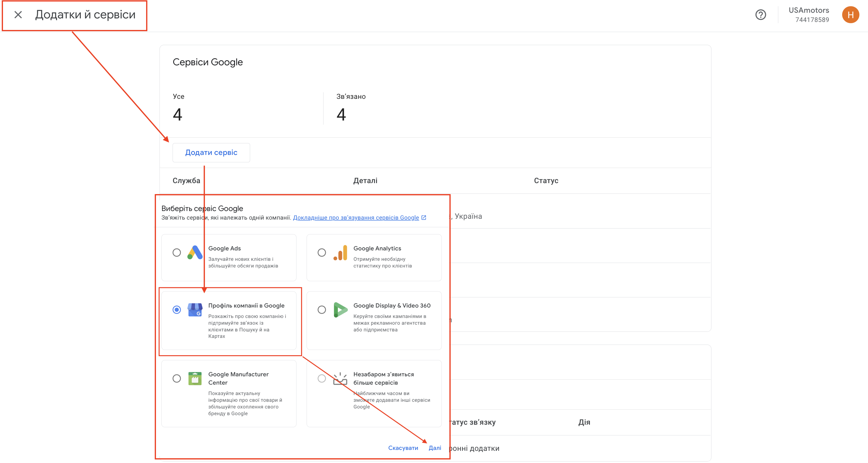Click the Отримуйте необхідну статистику description text

pos(382,263)
